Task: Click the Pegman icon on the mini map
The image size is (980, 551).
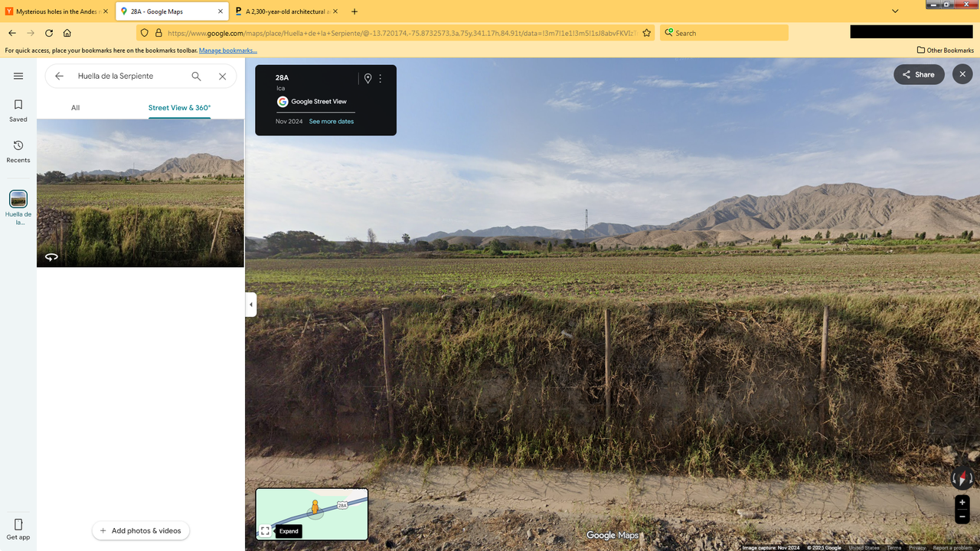Action: tap(316, 507)
